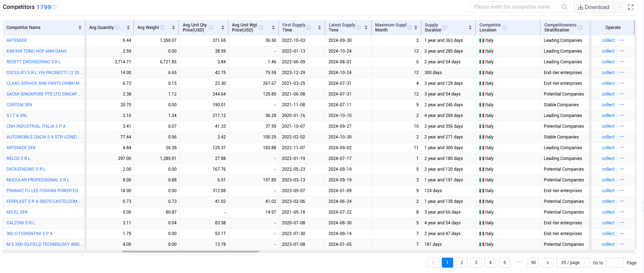Click Supply Duration info icon
This screenshot has height=273, width=644.
click(x=445, y=28)
